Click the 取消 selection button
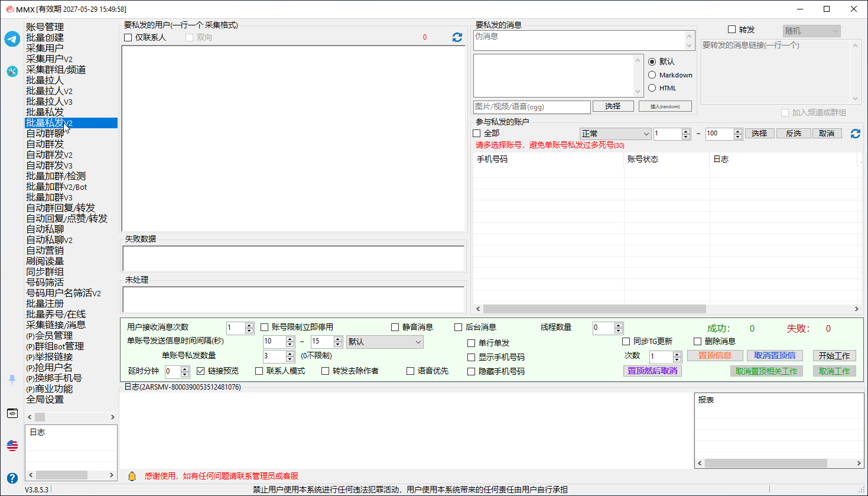 pyautogui.click(x=827, y=134)
